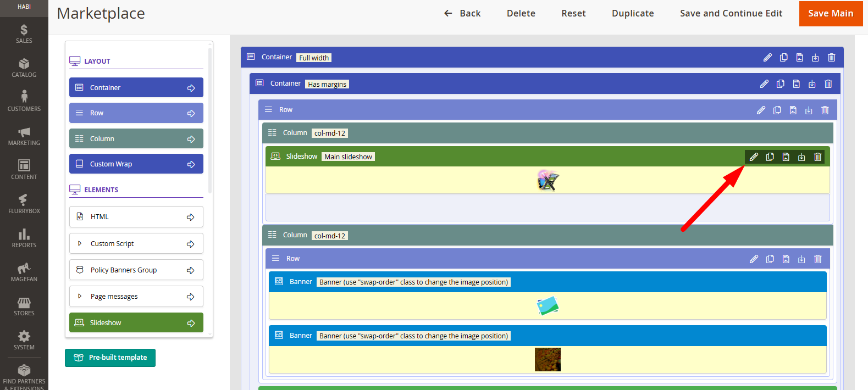Click the Full width label tag

(x=314, y=58)
